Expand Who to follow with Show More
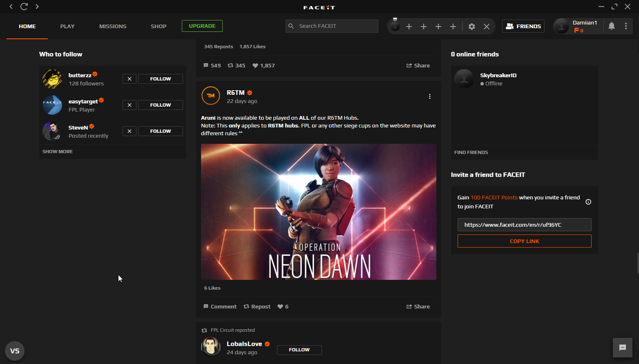639x364 pixels. [x=58, y=152]
